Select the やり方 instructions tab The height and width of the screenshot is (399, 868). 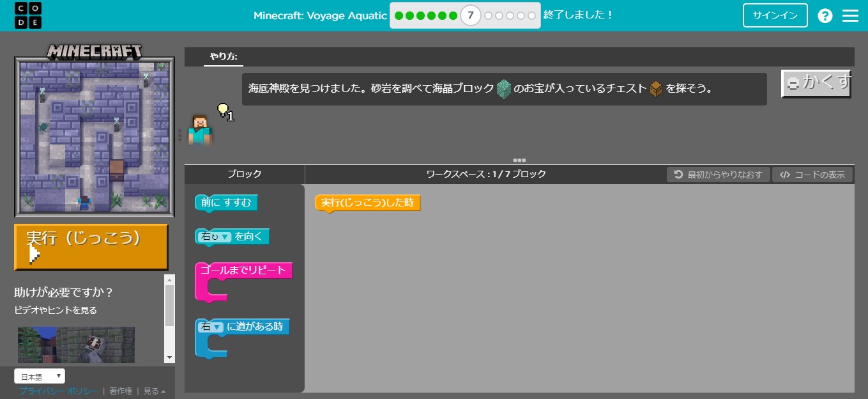click(x=224, y=57)
